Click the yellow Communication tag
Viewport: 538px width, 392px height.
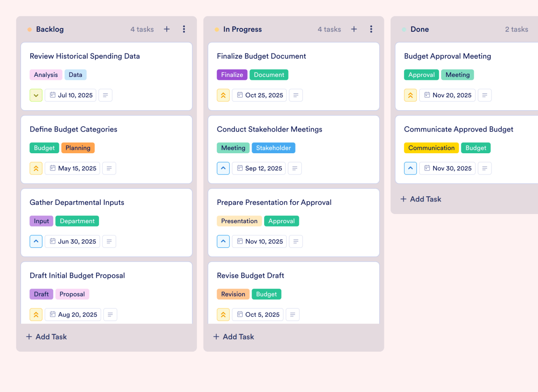coord(431,148)
